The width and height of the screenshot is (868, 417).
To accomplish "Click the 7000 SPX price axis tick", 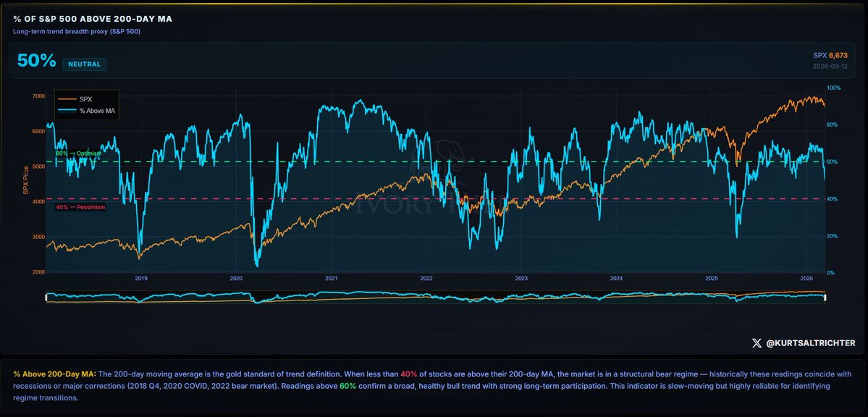I will (38, 96).
